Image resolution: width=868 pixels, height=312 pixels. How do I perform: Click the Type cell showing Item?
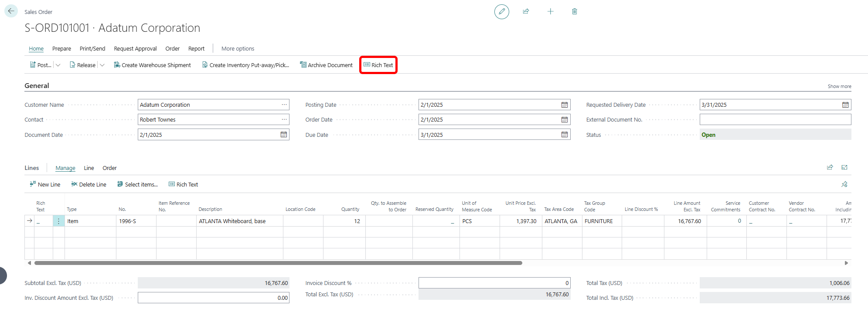tap(90, 221)
